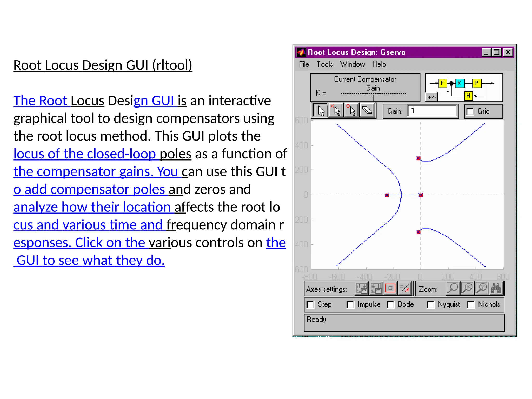The height and width of the screenshot is (399, 532).
Task: Open the Window menu
Action: click(x=352, y=64)
